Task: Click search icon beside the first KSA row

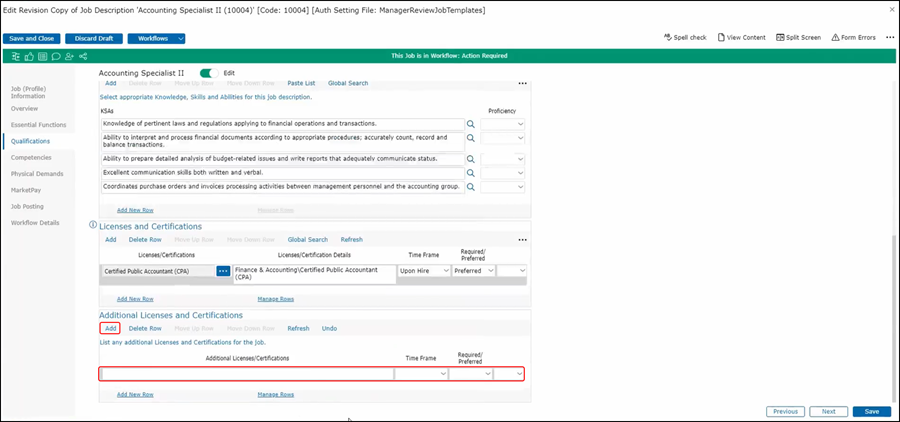Action: tap(472, 124)
